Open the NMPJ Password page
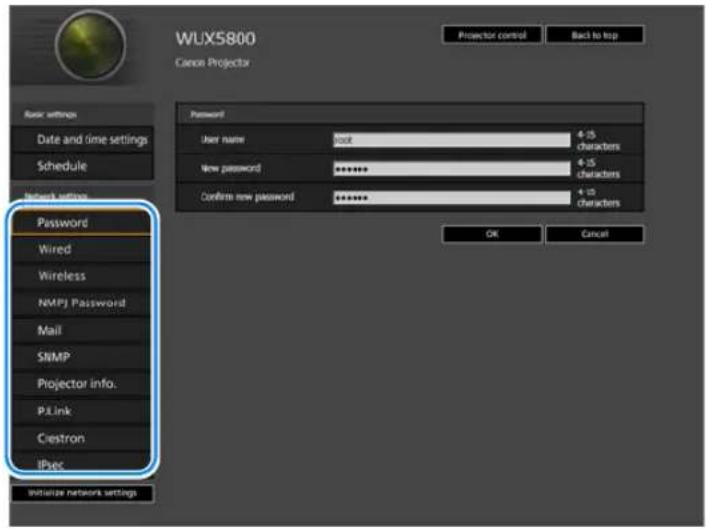 (x=81, y=303)
